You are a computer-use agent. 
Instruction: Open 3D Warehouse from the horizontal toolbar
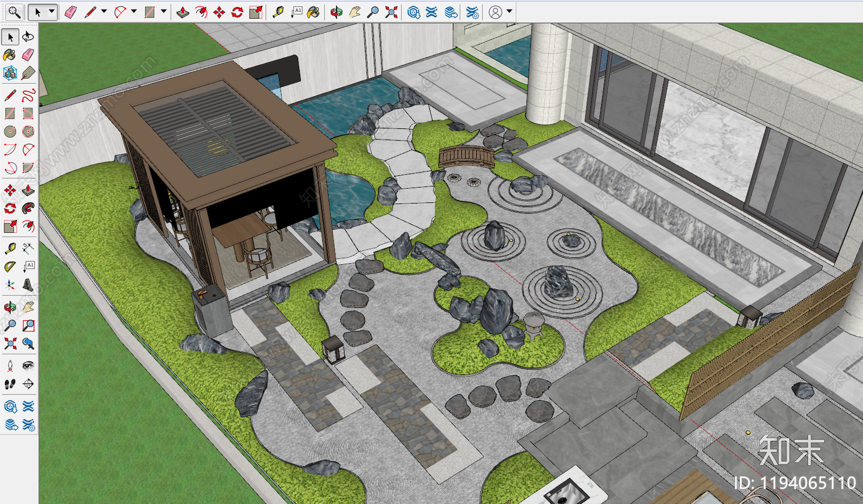coord(414,12)
